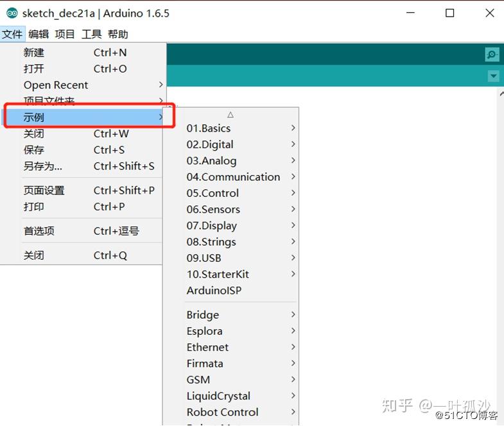The image size is (504, 426).
Task: Close the Arduino window
Action: (x=489, y=13)
